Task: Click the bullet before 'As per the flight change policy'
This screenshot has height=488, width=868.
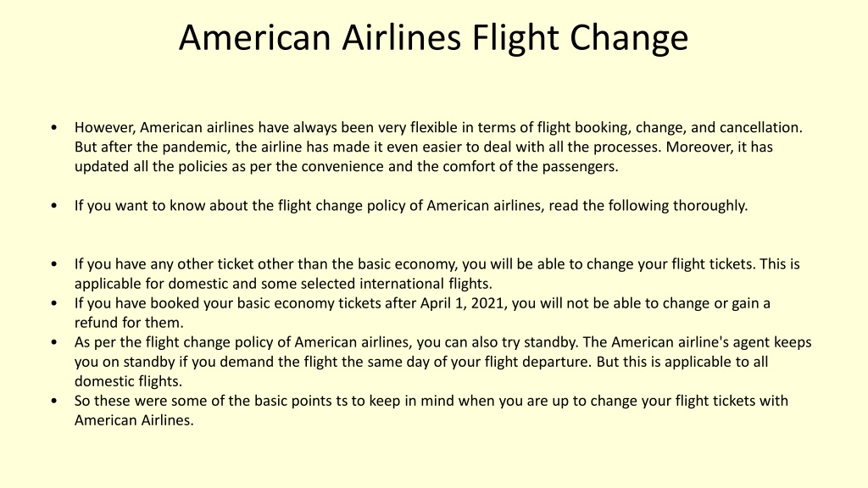Action: (x=53, y=342)
